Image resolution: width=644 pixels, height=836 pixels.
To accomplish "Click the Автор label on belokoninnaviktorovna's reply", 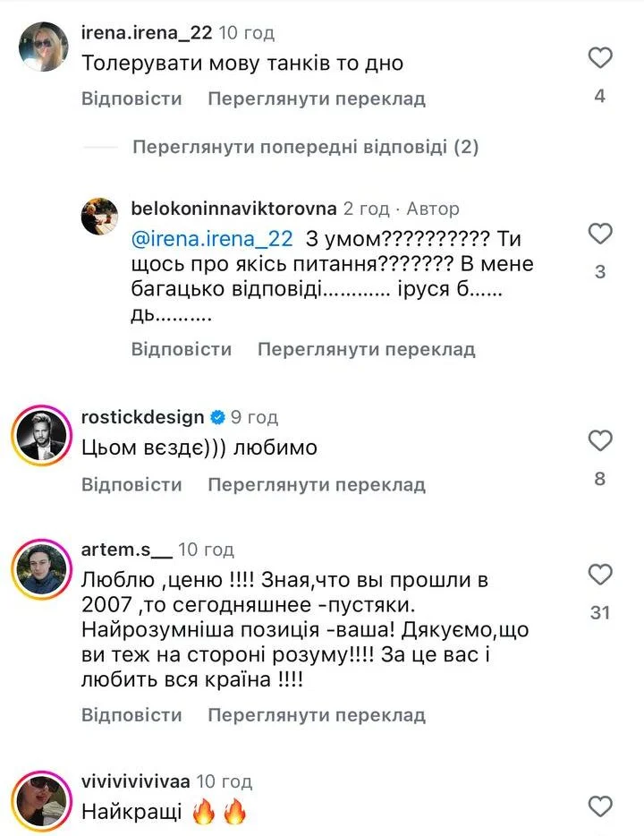I will pyautogui.click(x=435, y=209).
